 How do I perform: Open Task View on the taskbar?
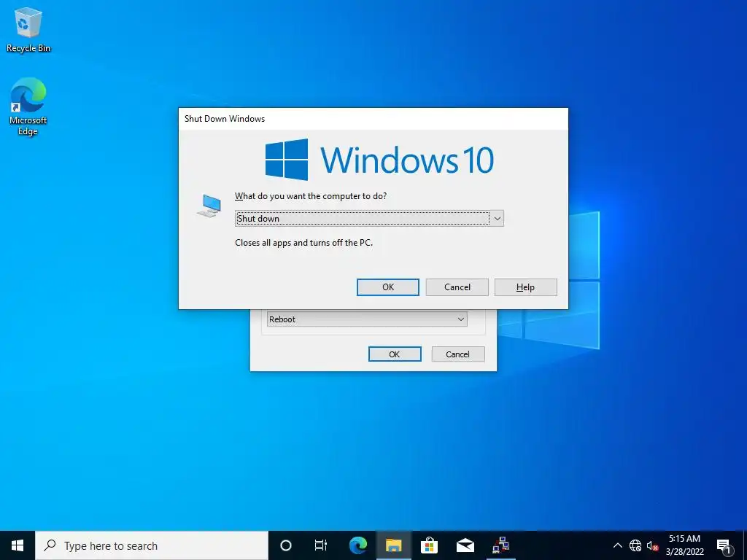click(321, 545)
